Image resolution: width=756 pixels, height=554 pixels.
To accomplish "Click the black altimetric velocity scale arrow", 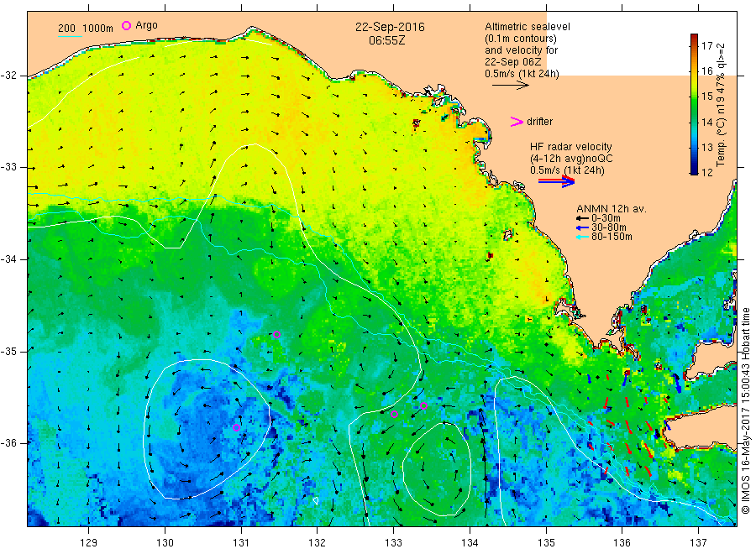I will pos(511,86).
